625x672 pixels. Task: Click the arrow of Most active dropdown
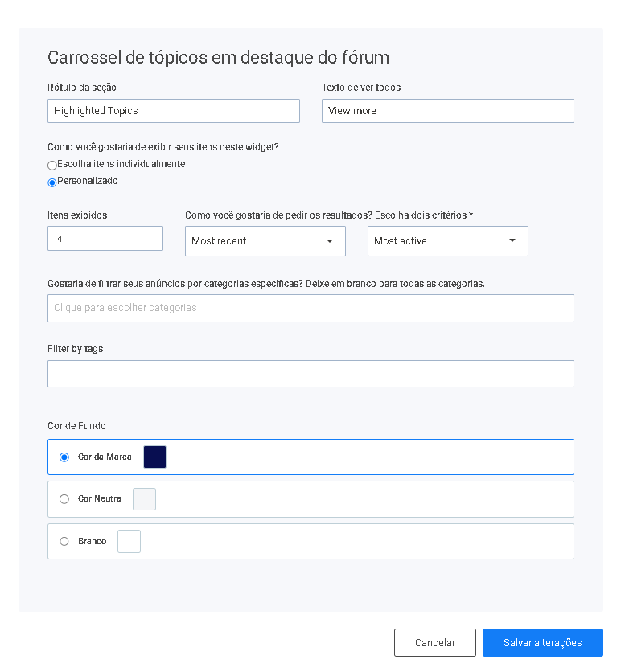point(512,240)
